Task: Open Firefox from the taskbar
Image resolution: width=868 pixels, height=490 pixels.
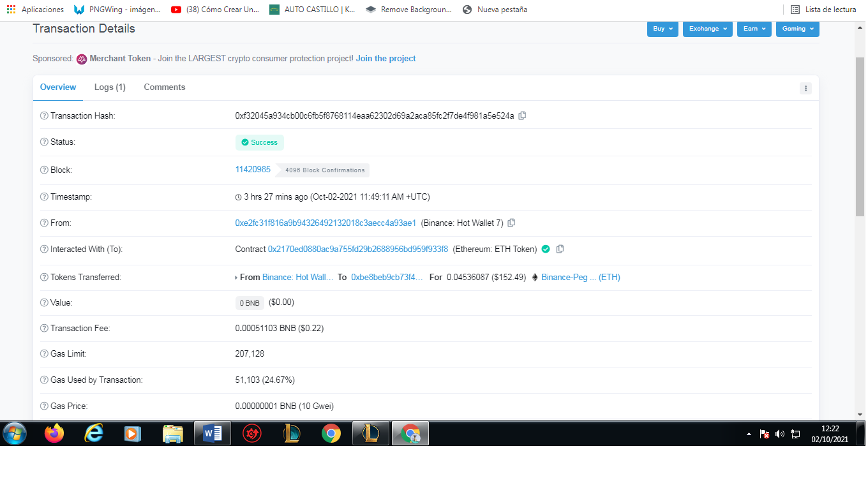Action: point(54,434)
